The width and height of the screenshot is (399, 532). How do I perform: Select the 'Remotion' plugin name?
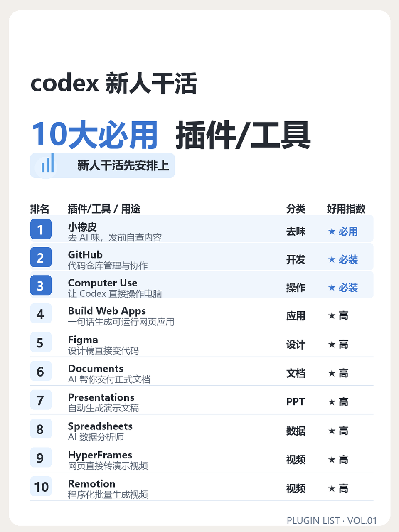[92, 484]
